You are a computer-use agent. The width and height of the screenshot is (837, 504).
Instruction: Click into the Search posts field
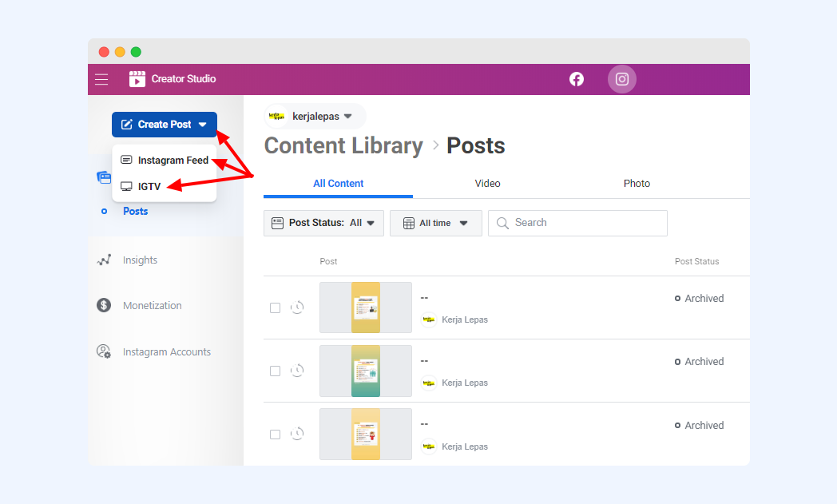point(577,223)
